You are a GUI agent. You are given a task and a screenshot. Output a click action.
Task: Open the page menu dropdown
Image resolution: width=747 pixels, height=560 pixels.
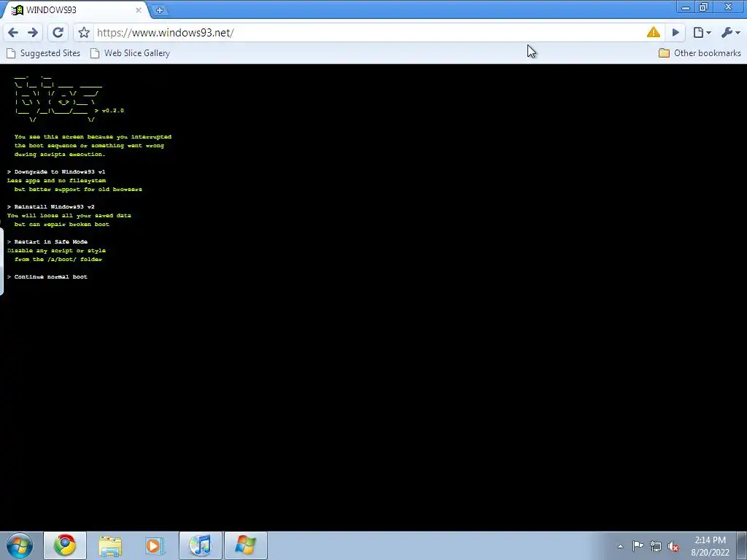702,32
